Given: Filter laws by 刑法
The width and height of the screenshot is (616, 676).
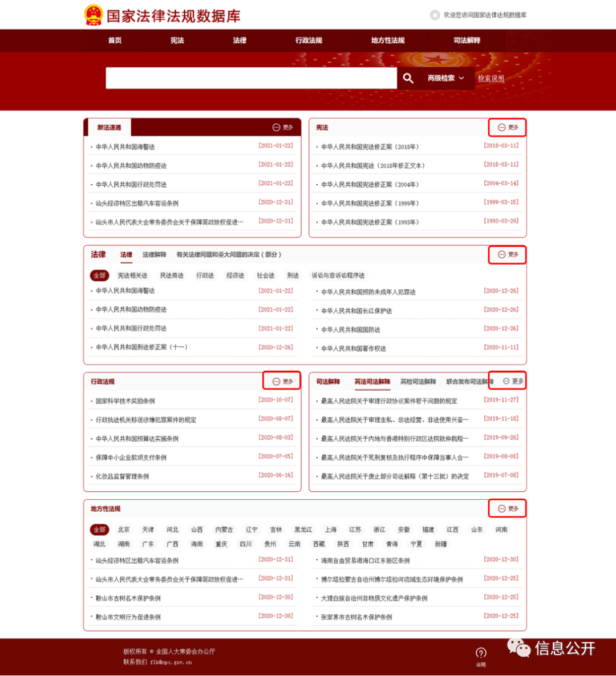Looking at the screenshot, I should coord(293,276).
